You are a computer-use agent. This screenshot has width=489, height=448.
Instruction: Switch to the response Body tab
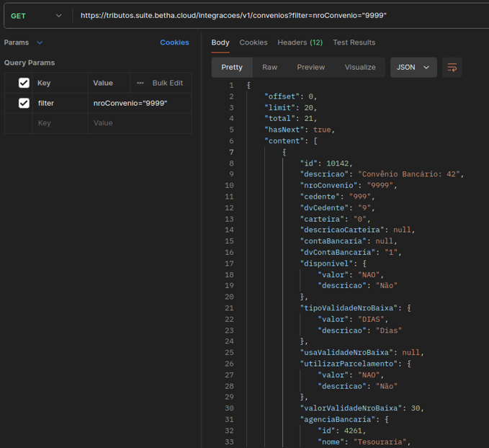coord(220,42)
